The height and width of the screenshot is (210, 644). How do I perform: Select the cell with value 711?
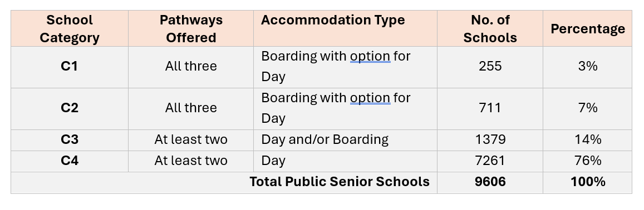490,109
